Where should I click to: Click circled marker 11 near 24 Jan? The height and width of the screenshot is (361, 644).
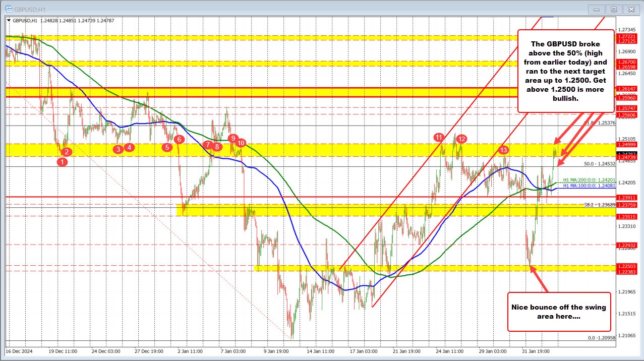pyautogui.click(x=438, y=137)
